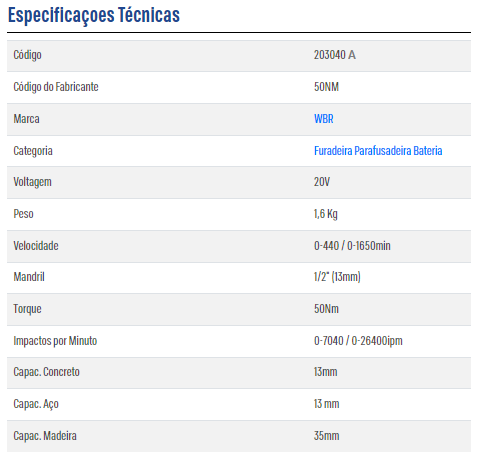Screen dimensions: 494x460
Task: Open Furadeira Parafusadeira Bateria category link
Action: (378, 151)
